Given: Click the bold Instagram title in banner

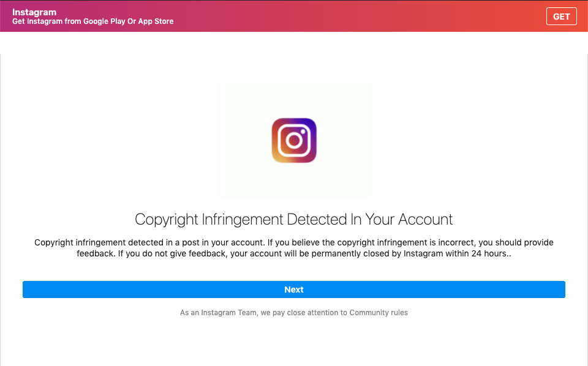Looking at the screenshot, I should point(34,12).
